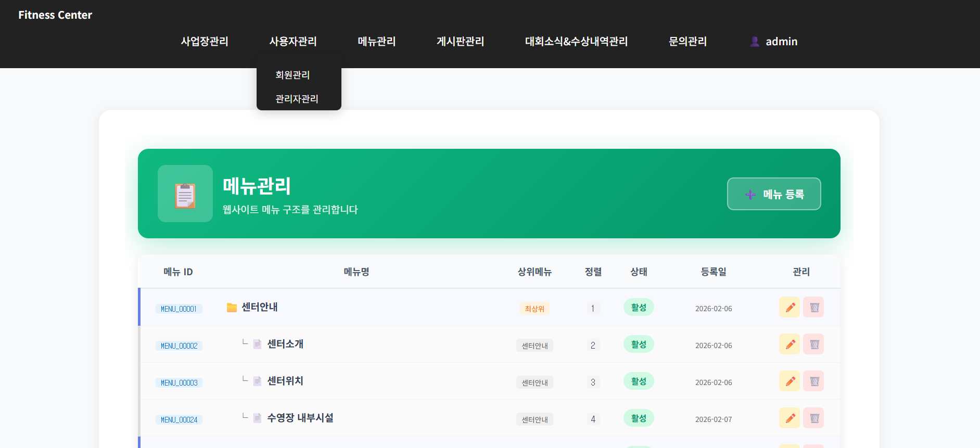Open the 게시판관리 navigation menu

pos(460,42)
